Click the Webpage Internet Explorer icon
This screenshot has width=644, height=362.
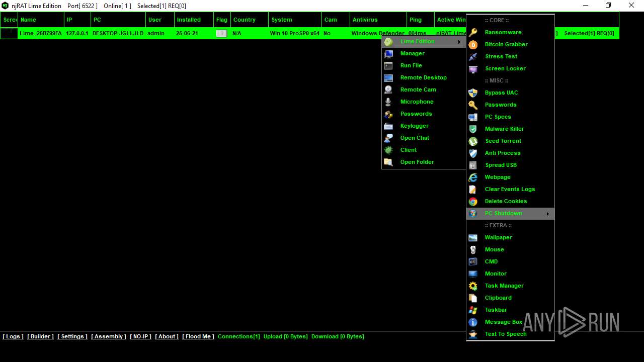473,177
